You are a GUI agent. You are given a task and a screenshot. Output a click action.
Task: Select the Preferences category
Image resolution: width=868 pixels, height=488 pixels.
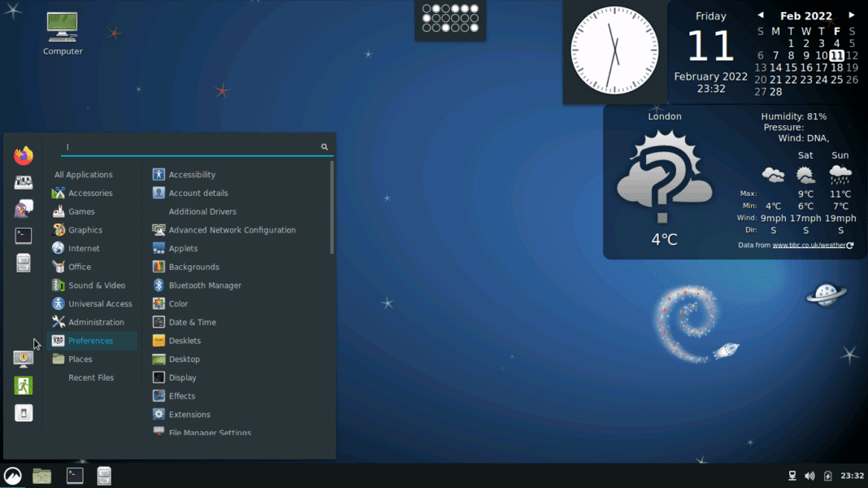[92, 340]
